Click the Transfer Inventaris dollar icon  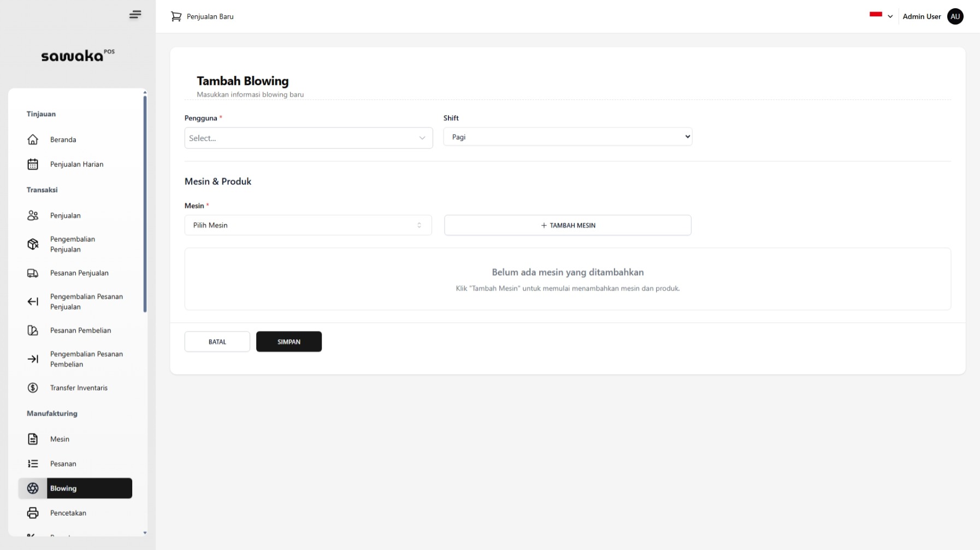click(x=33, y=388)
